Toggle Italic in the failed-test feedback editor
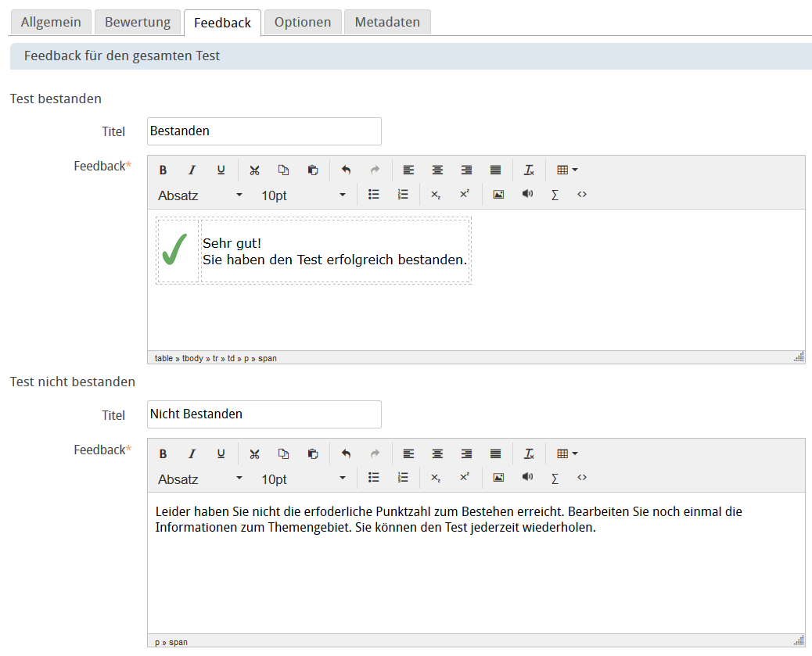Image resolution: width=812 pixels, height=656 pixels. point(192,454)
